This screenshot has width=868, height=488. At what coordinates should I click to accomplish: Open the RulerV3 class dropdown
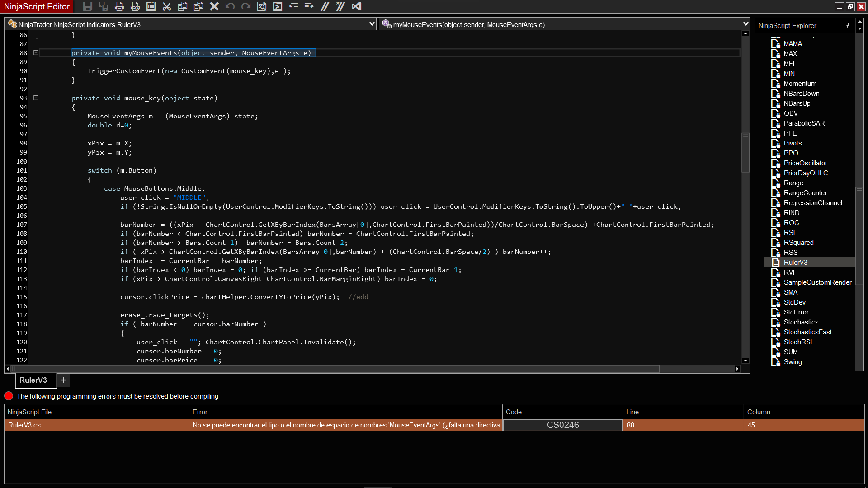(372, 24)
